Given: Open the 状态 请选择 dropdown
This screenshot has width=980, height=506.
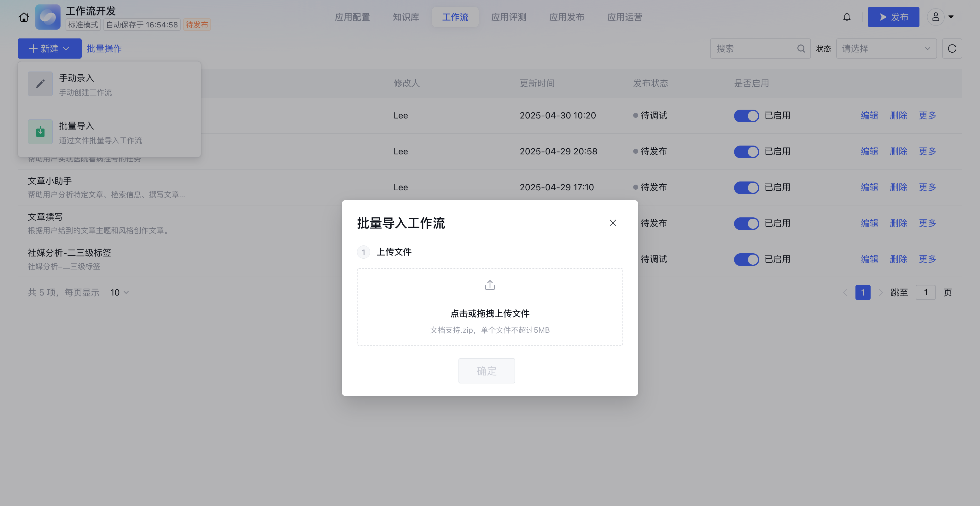Looking at the screenshot, I should pyautogui.click(x=886, y=49).
